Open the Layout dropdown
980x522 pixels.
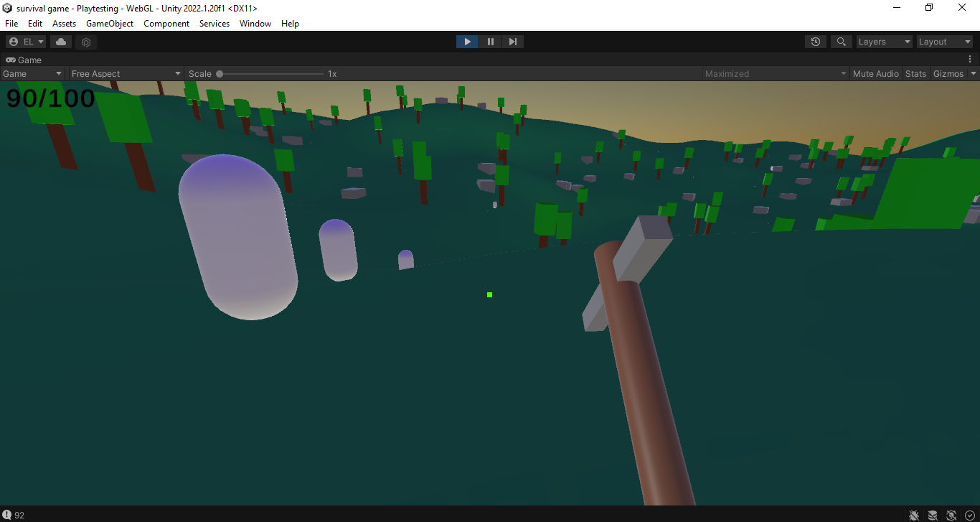point(944,42)
